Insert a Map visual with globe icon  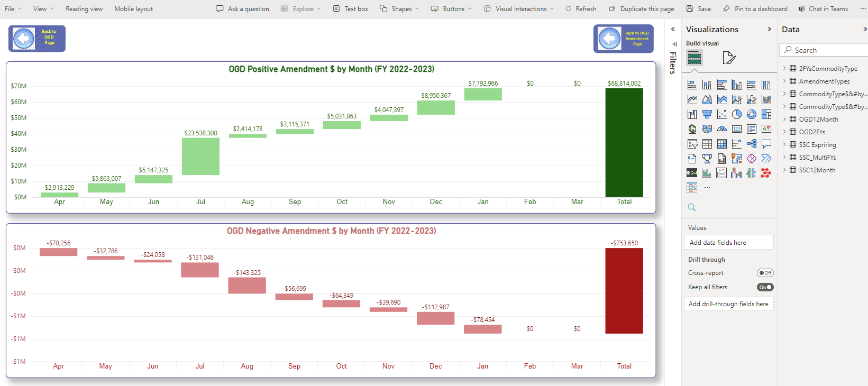pyautogui.click(x=692, y=129)
